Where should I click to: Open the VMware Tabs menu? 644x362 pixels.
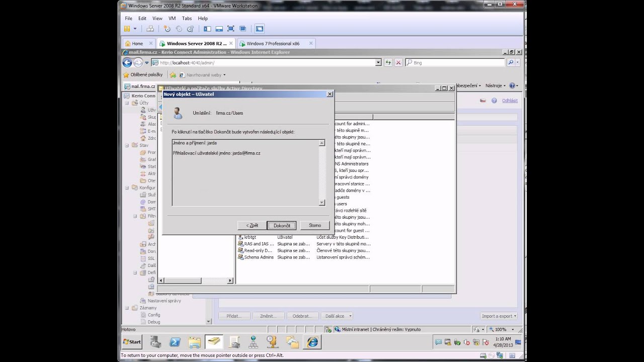pos(187,18)
